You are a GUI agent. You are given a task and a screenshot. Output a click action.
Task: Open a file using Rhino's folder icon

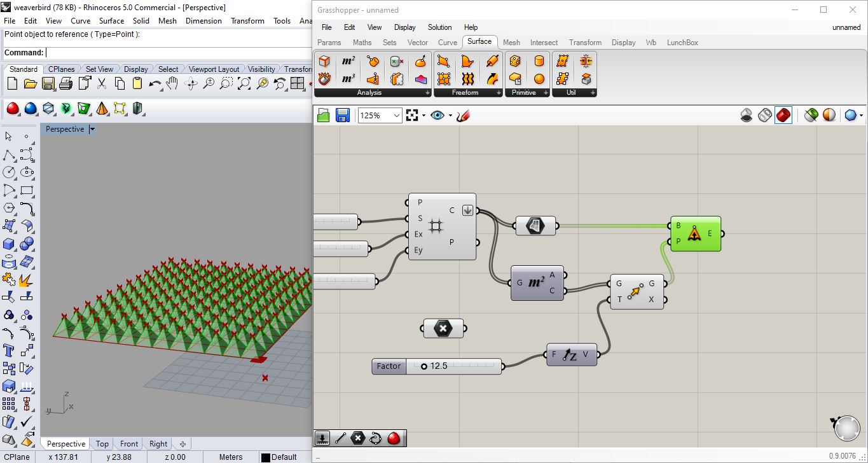[x=30, y=83]
